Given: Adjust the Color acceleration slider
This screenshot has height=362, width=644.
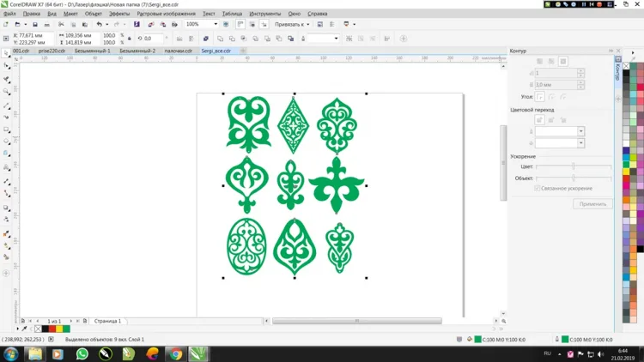Looking at the screenshot, I should pos(574,166).
